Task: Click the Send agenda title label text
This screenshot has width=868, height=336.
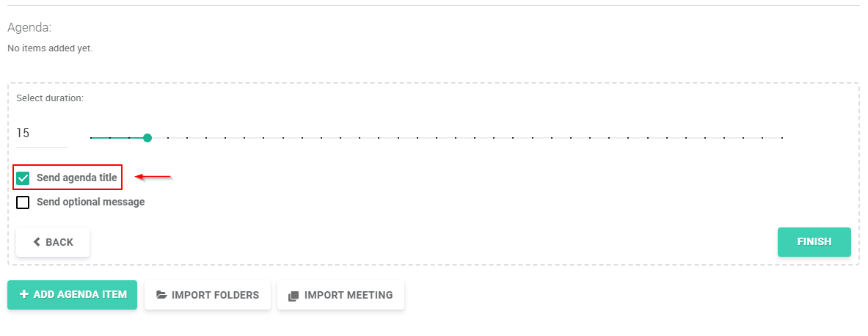Action: tap(77, 178)
